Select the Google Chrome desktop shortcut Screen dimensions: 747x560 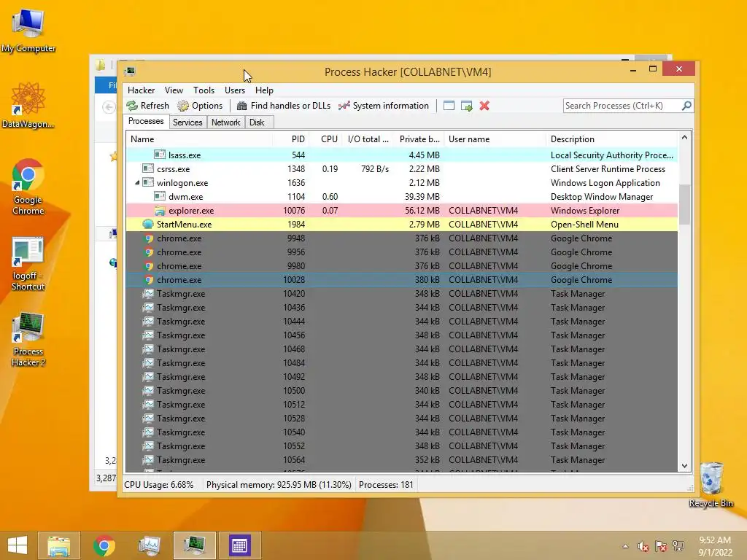tap(28, 187)
